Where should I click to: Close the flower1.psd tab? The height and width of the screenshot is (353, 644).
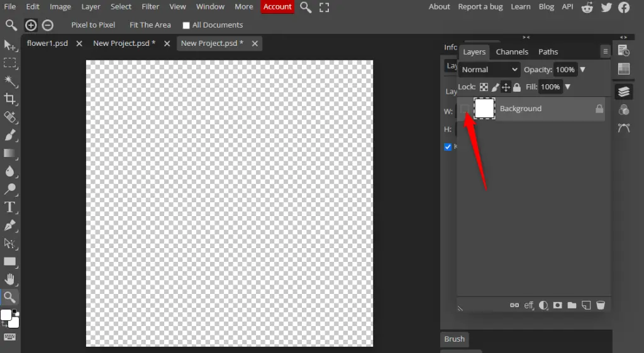[79, 43]
